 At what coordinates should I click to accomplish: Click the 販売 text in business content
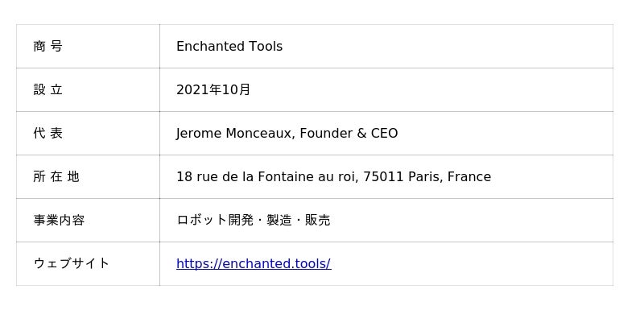[317, 221]
